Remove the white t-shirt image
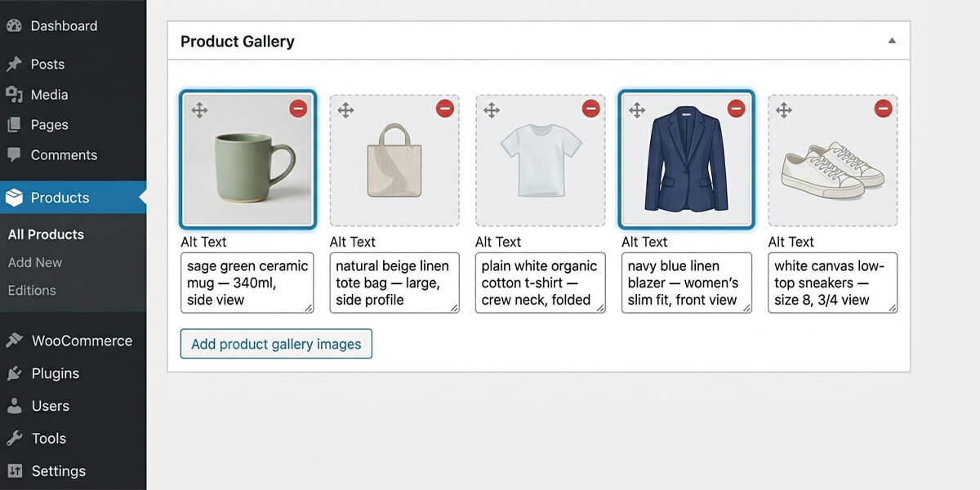Viewport: 980px width, 490px height. [x=590, y=109]
